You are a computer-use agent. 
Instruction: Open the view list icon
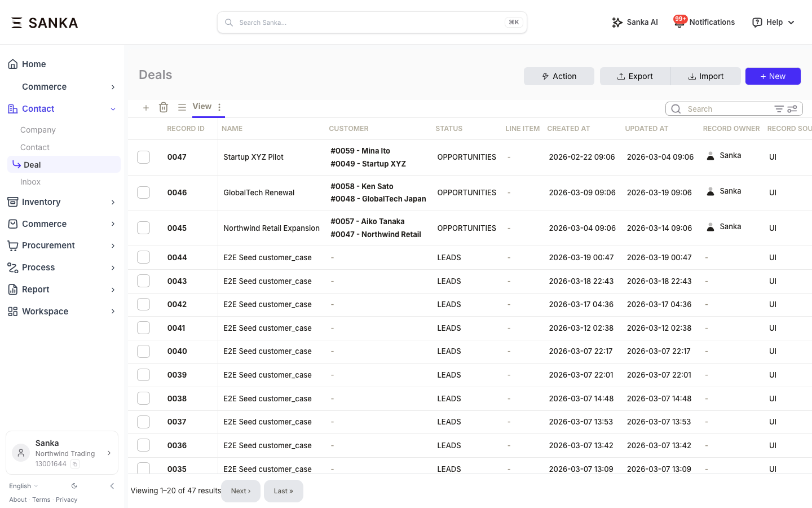[x=182, y=107]
